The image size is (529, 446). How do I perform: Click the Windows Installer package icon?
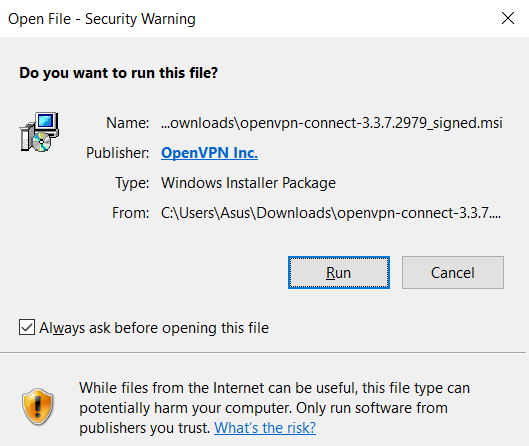click(x=39, y=132)
